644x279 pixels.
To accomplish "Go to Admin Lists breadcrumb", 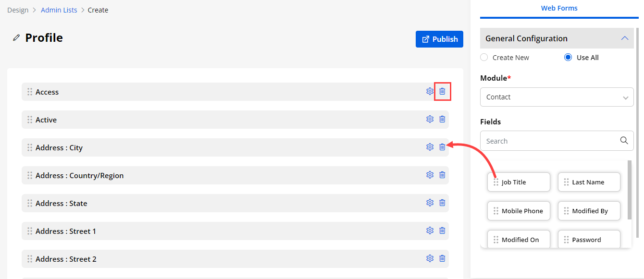I will pos(59,10).
